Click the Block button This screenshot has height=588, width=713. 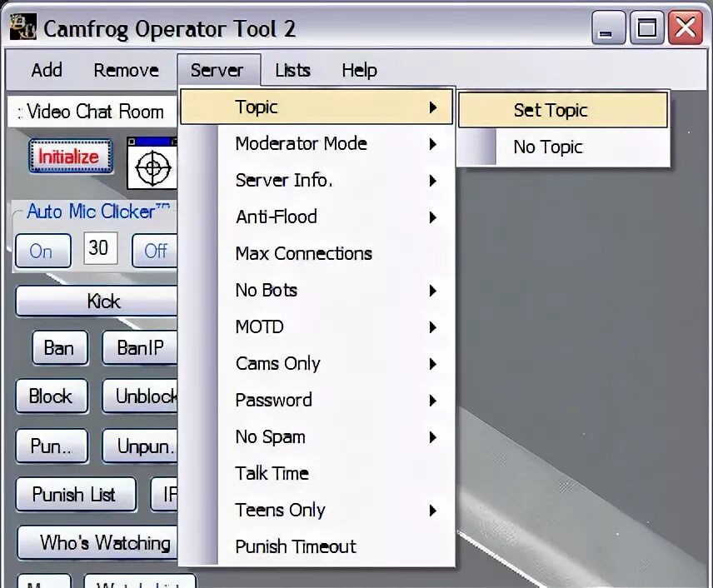(x=52, y=396)
